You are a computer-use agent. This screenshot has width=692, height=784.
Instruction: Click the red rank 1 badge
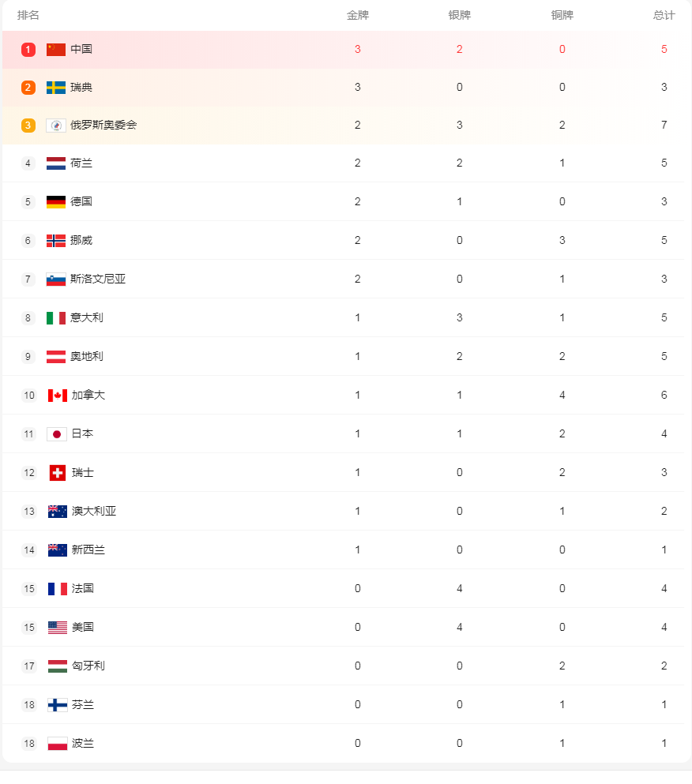[x=28, y=50]
